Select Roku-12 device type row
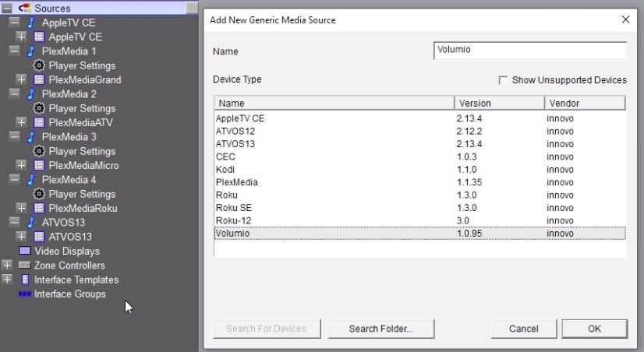The width and height of the screenshot is (644, 352). pos(419,220)
